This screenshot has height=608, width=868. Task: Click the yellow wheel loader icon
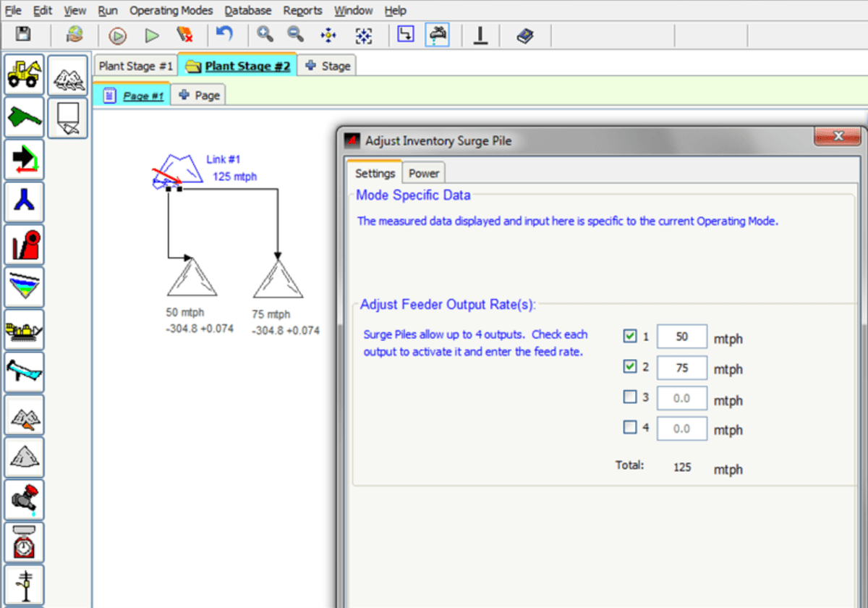[25, 75]
